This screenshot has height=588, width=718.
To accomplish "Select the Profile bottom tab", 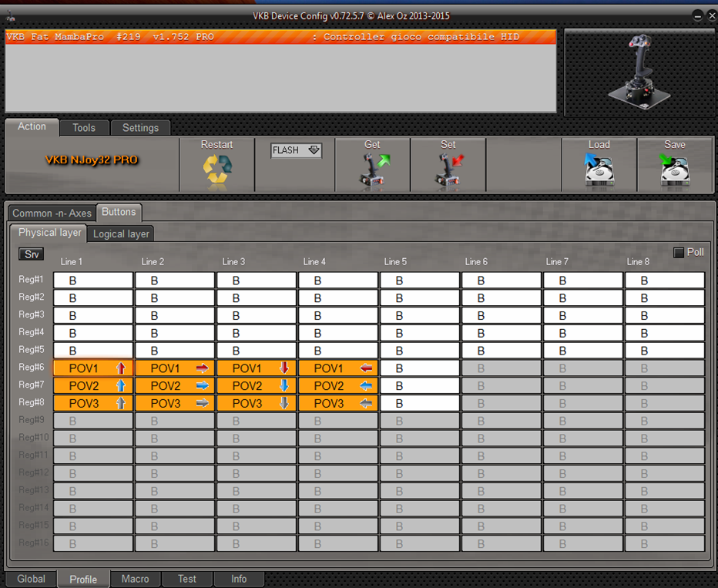I will [83, 580].
